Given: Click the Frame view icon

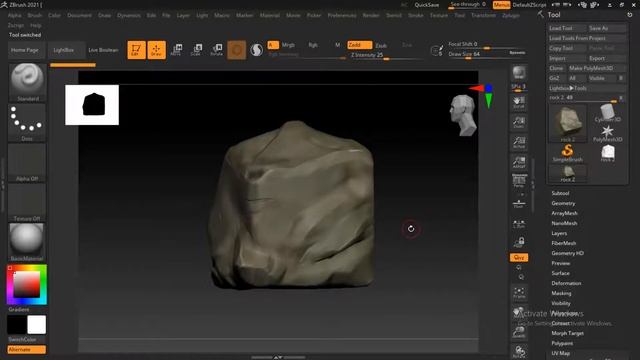Looking at the screenshot, I should click(519, 292).
